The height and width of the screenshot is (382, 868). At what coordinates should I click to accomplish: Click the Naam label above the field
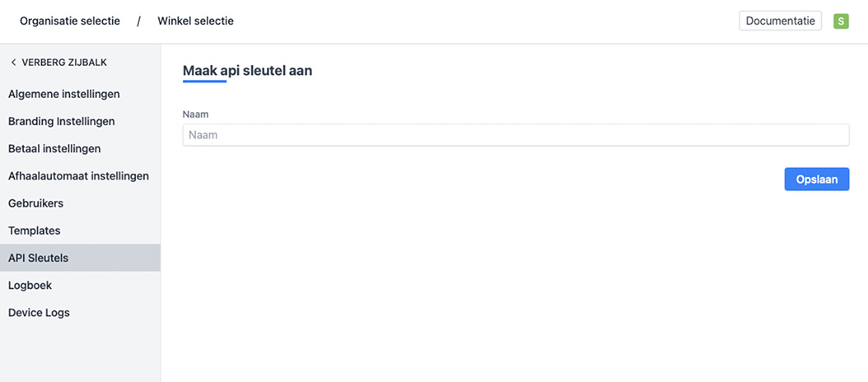(x=194, y=114)
